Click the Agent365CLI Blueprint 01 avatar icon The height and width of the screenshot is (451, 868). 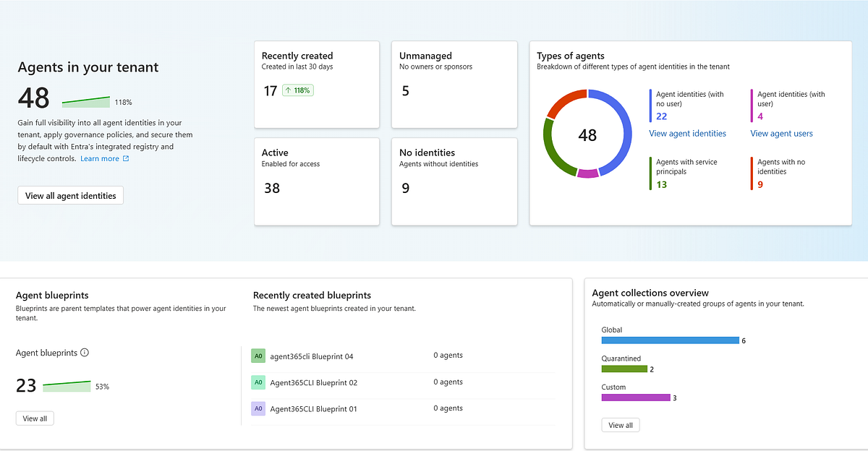coord(258,408)
